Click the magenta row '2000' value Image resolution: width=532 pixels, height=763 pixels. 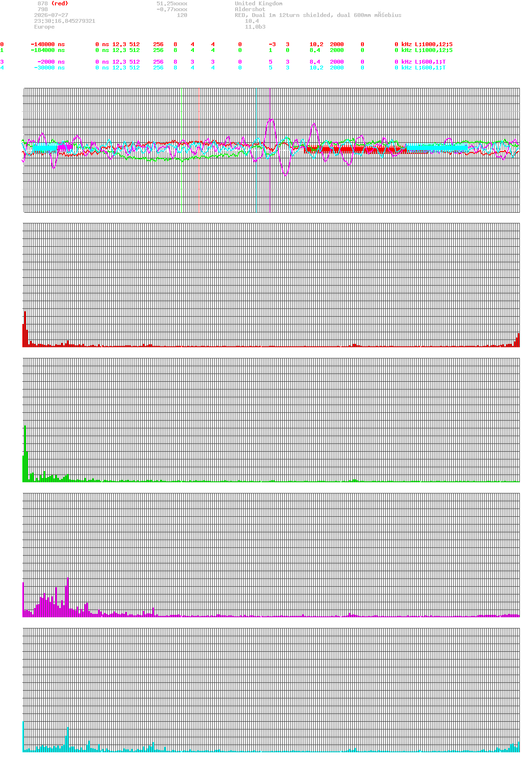337,62
